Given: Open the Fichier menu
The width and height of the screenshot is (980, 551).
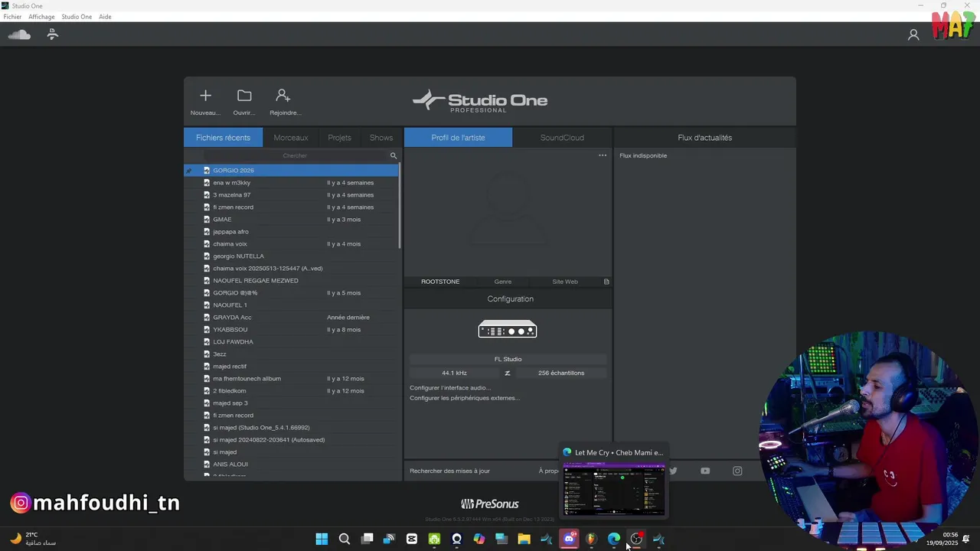Looking at the screenshot, I should [12, 17].
